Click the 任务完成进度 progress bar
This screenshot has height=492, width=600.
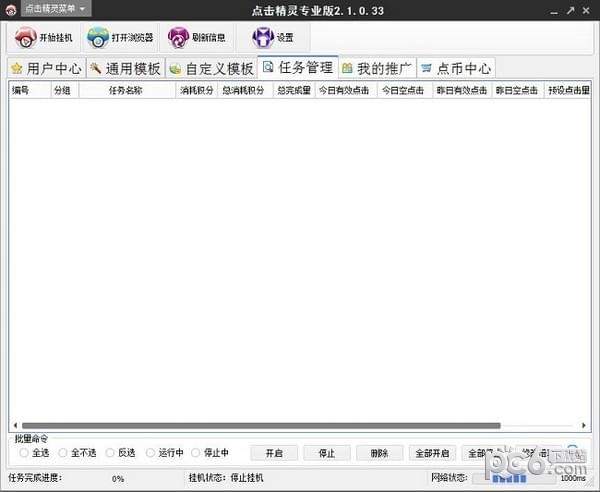118,478
